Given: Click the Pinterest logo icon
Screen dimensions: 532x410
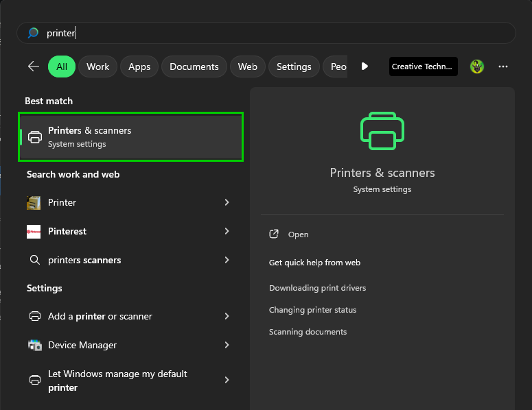Looking at the screenshot, I should (x=34, y=232).
